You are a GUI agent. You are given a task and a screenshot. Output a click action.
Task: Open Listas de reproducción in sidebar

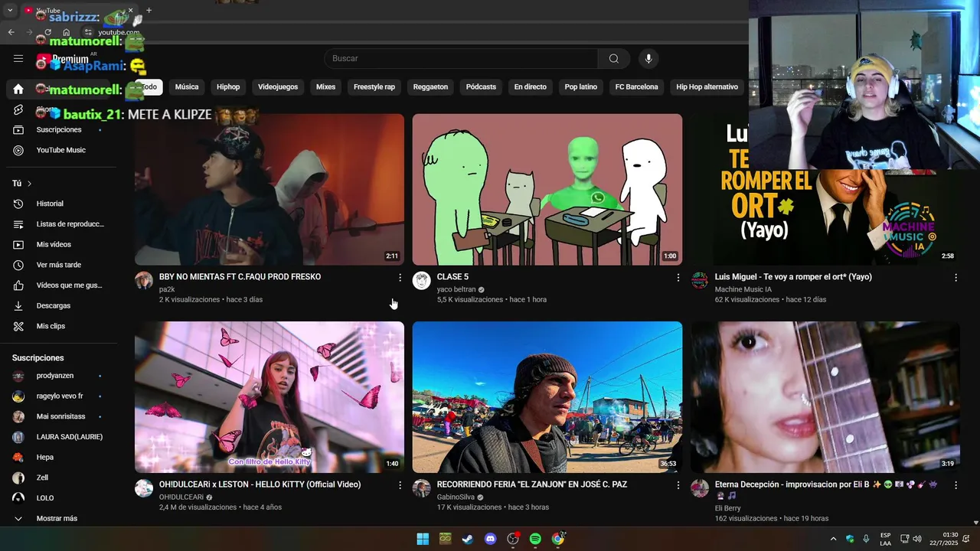(59, 224)
